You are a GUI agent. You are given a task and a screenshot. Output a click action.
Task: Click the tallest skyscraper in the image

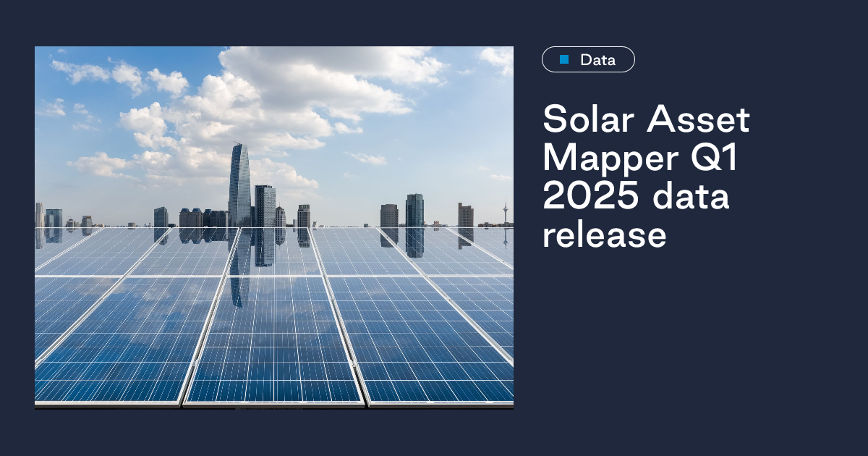241,181
